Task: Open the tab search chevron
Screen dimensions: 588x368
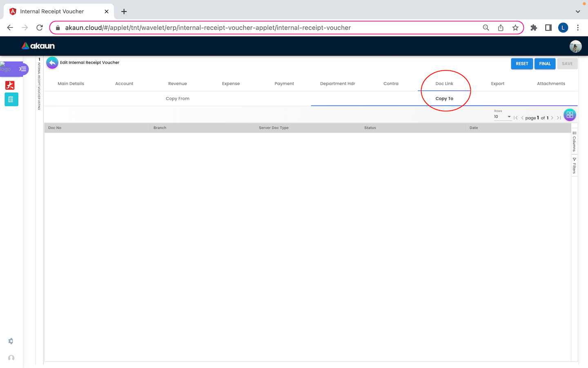Action: (x=578, y=11)
